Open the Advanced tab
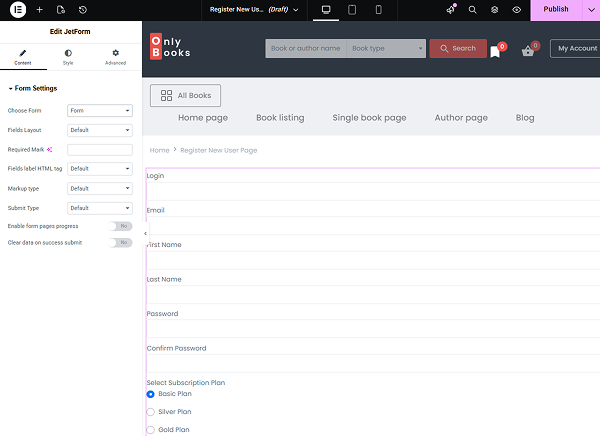This screenshot has height=436, width=600. (116, 57)
